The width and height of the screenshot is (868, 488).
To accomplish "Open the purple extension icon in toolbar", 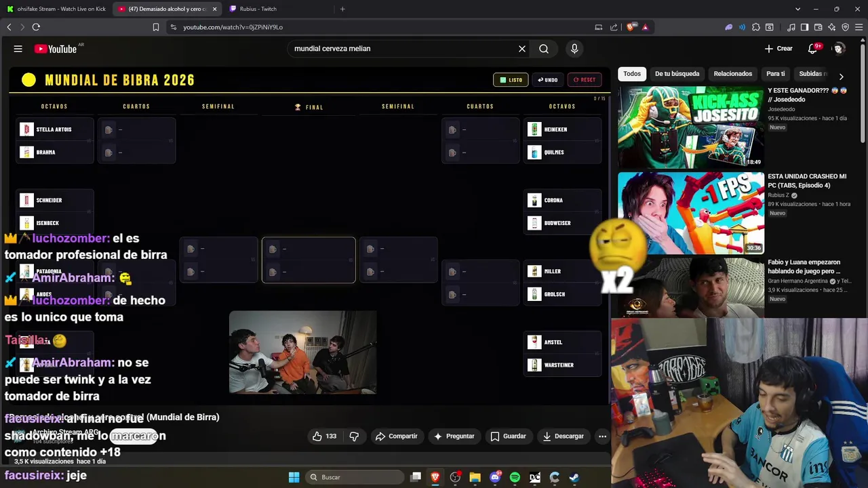I will tap(728, 27).
